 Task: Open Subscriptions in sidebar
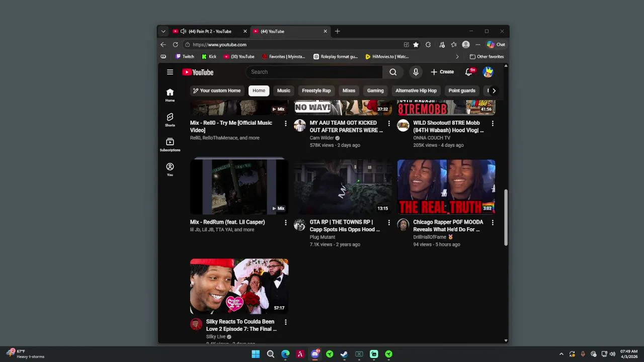(170, 145)
